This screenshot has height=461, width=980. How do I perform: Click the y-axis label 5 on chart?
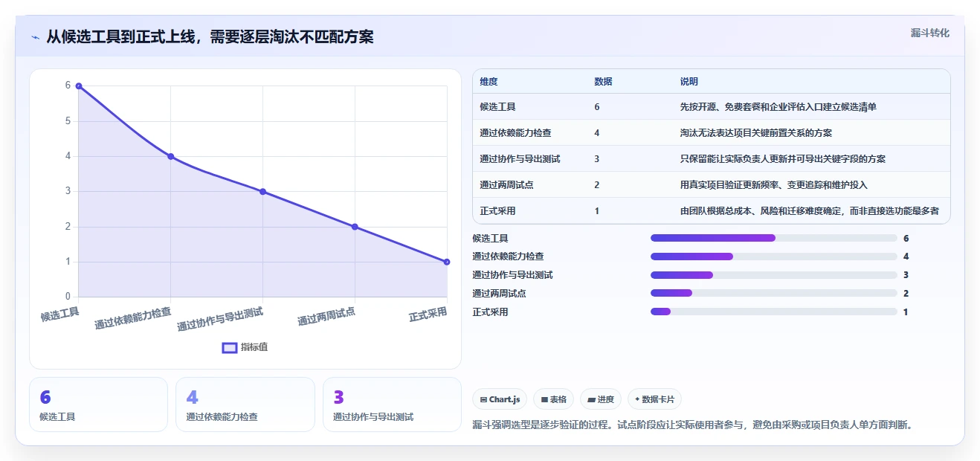tap(68, 121)
